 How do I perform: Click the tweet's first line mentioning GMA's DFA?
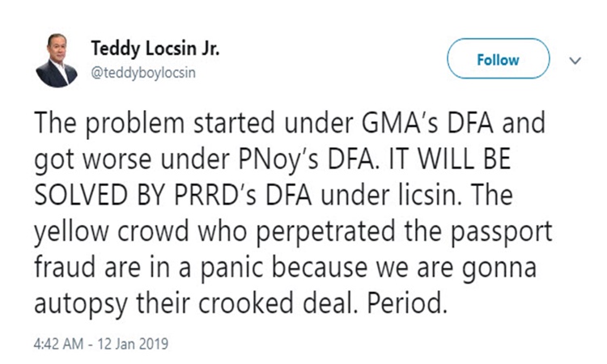pyautogui.click(x=290, y=123)
